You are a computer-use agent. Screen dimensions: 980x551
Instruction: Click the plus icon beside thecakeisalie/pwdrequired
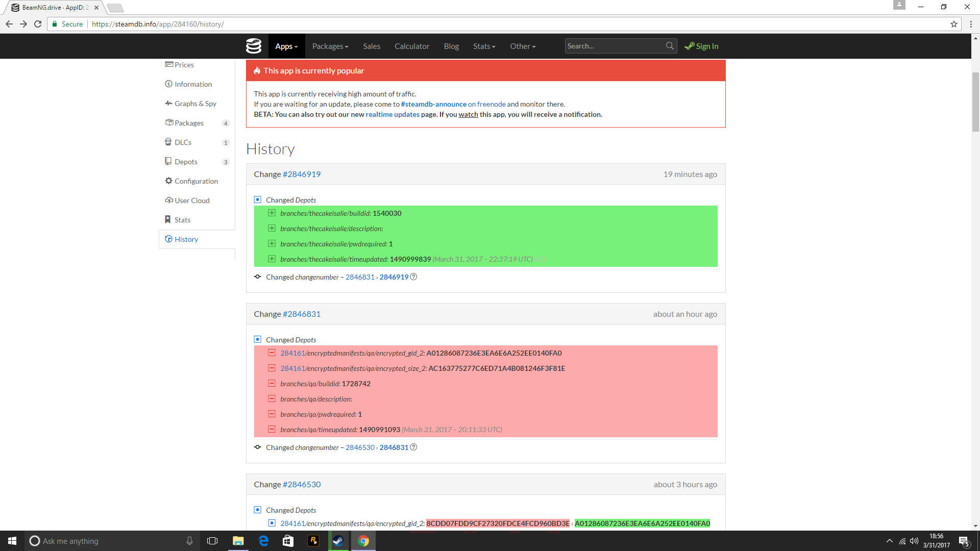272,244
